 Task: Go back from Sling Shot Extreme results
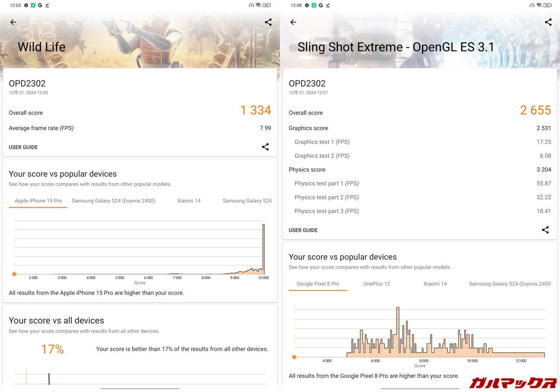[293, 22]
